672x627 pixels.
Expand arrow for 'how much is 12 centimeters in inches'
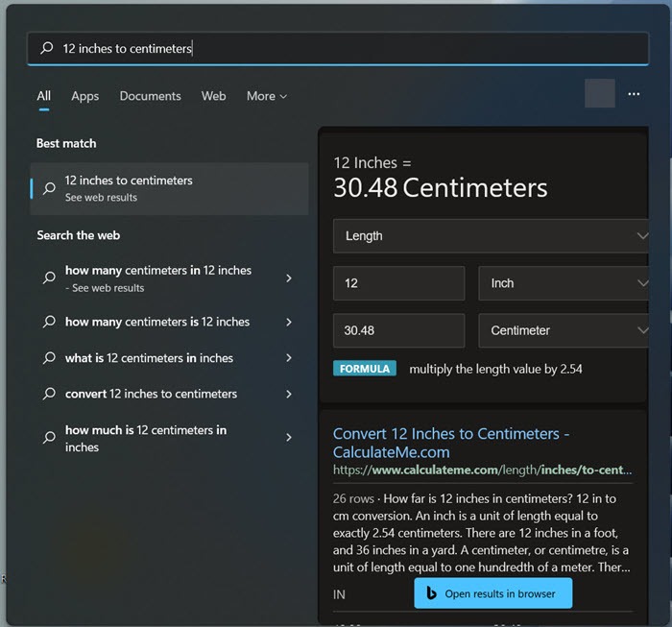click(x=289, y=438)
